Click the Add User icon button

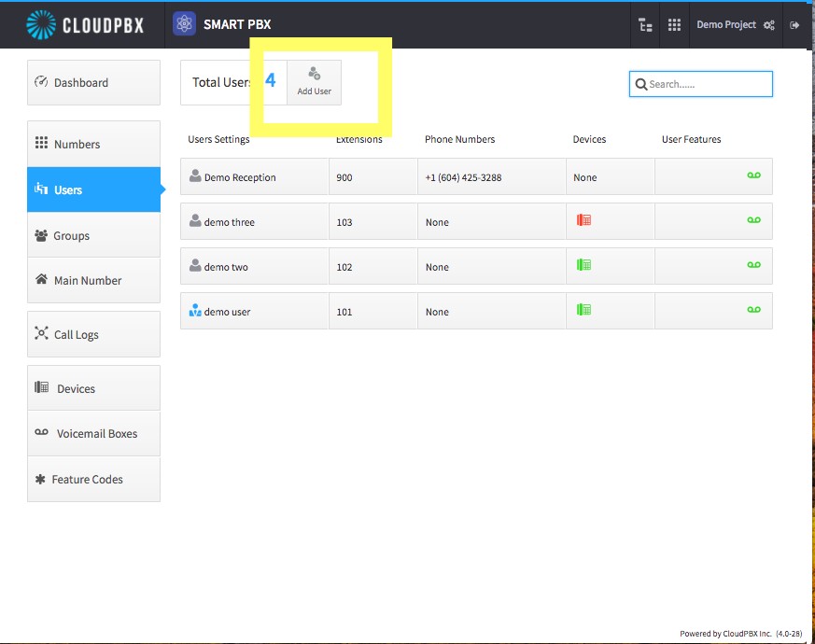pos(314,82)
